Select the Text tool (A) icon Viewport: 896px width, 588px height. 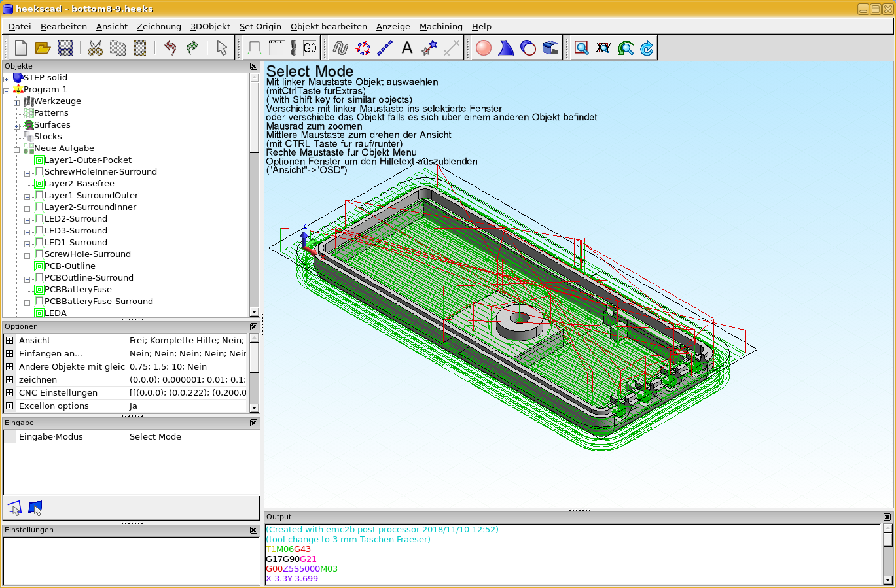click(x=407, y=48)
